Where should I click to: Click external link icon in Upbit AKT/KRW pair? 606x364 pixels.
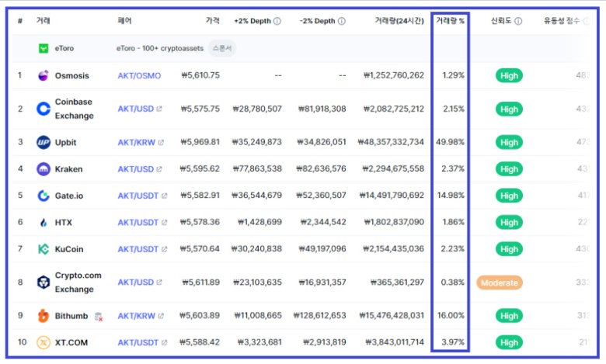160,143
